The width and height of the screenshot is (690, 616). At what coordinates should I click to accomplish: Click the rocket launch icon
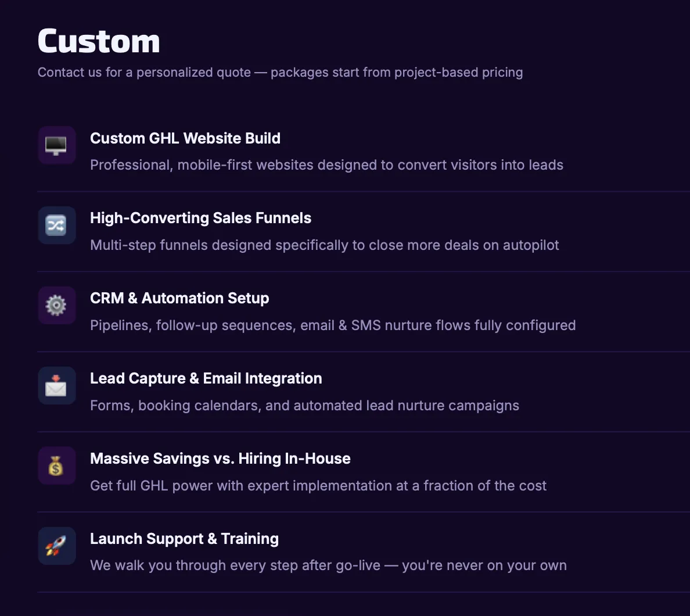(56, 546)
